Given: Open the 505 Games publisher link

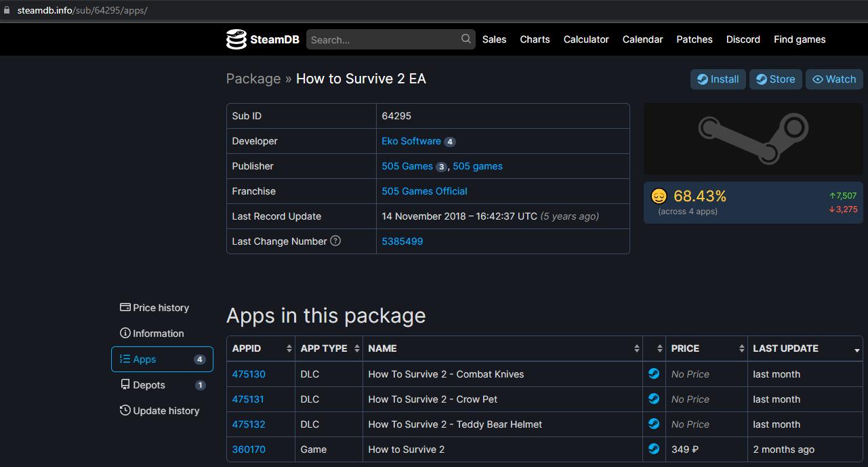Looking at the screenshot, I should pos(407,166).
